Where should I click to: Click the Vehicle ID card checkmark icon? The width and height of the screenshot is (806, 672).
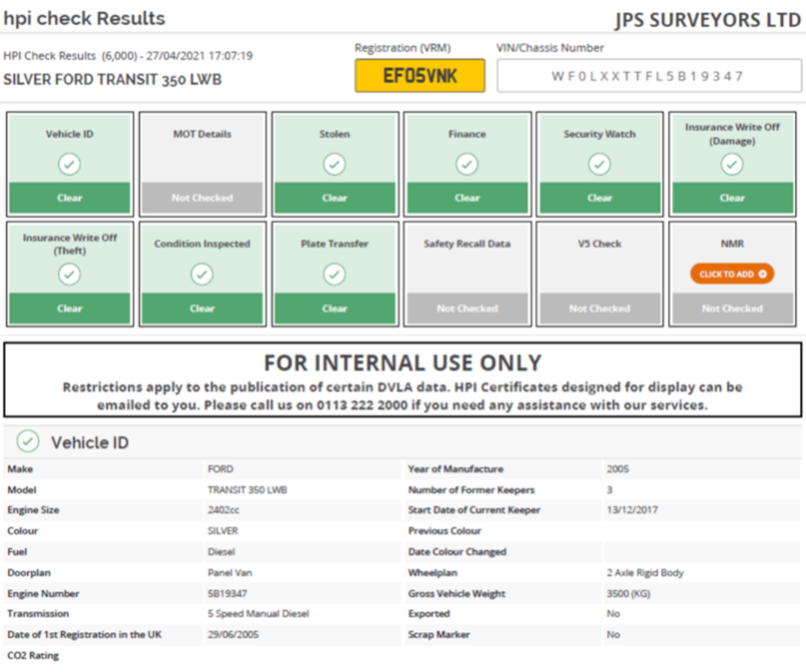click(69, 164)
